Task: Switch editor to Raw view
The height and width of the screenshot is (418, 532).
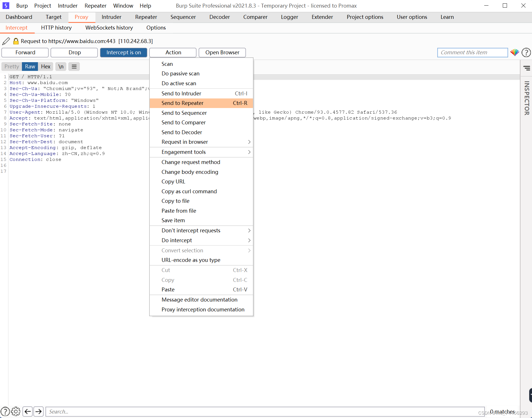Action: coord(30,67)
